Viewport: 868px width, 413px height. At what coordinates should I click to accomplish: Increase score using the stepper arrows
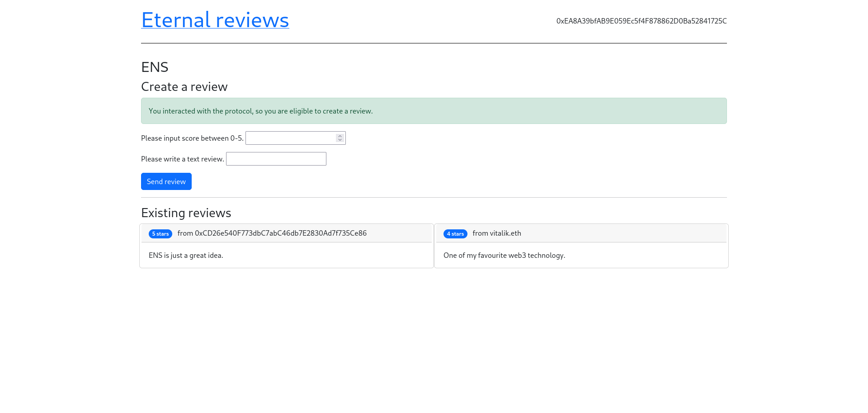[x=340, y=136]
